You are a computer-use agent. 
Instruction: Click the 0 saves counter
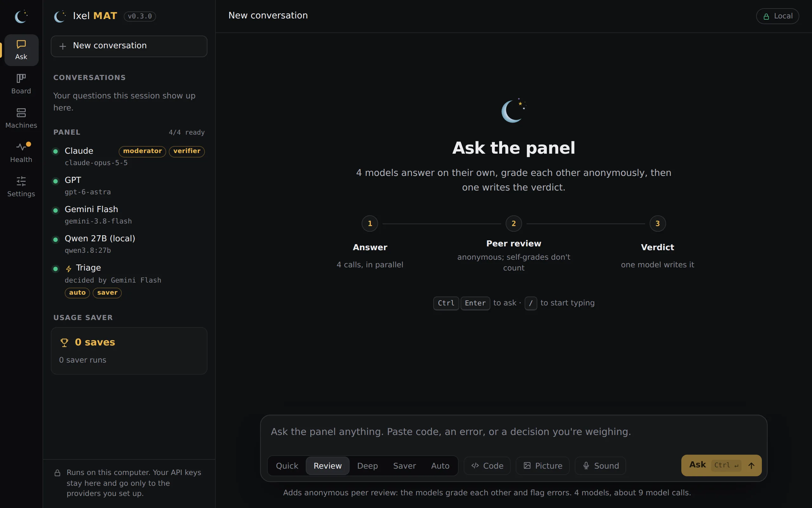95,342
